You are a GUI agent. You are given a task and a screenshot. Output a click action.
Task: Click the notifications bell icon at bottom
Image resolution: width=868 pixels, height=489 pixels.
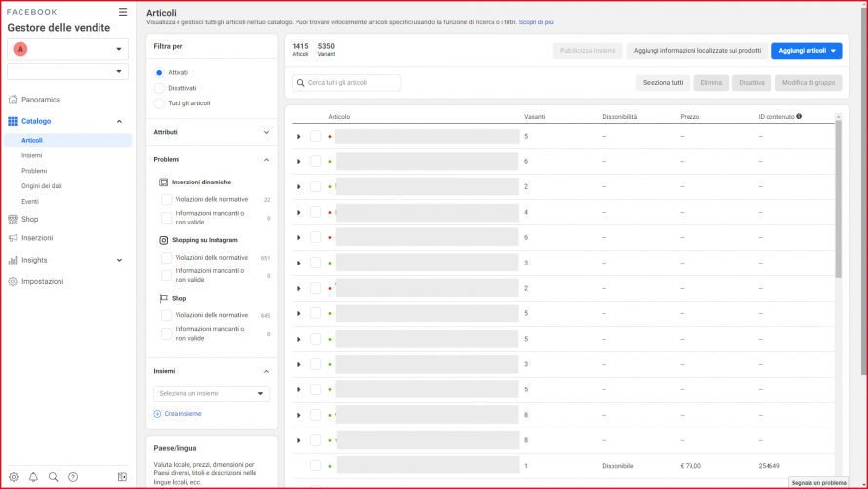tap(33, 477)
